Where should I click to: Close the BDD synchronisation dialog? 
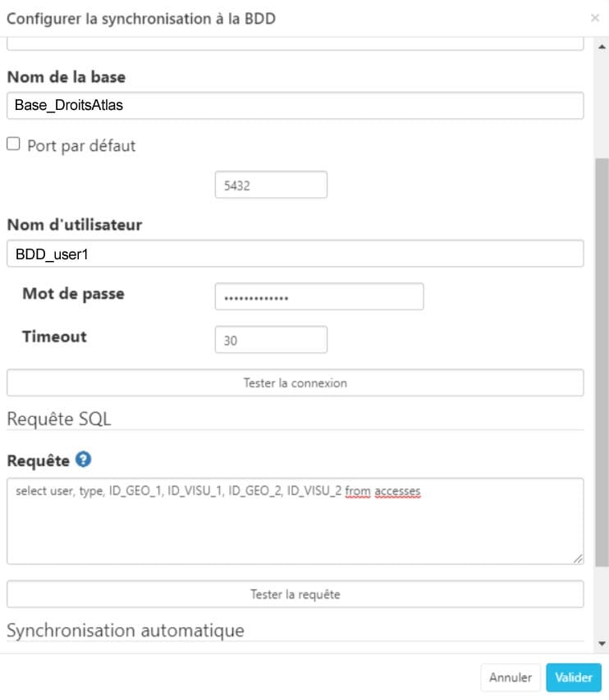[595, 18]
